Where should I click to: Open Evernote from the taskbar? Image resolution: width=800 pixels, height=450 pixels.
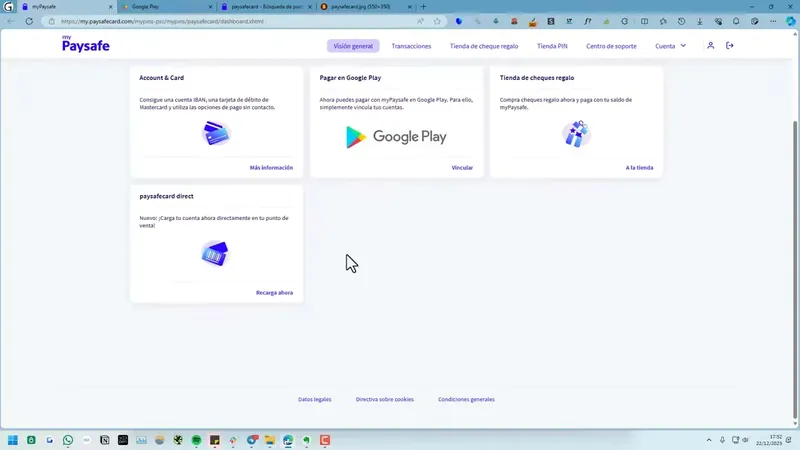(307, 440)
